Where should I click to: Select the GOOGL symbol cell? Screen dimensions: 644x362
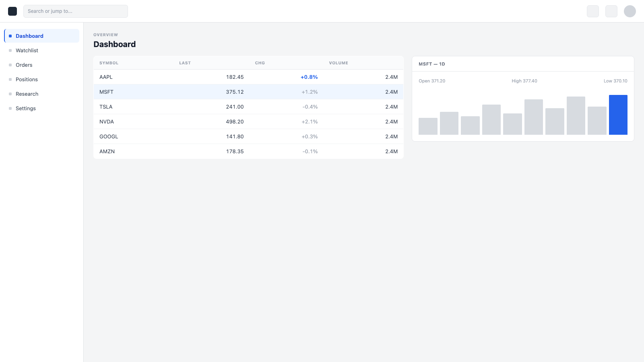[x=109, y=136]
